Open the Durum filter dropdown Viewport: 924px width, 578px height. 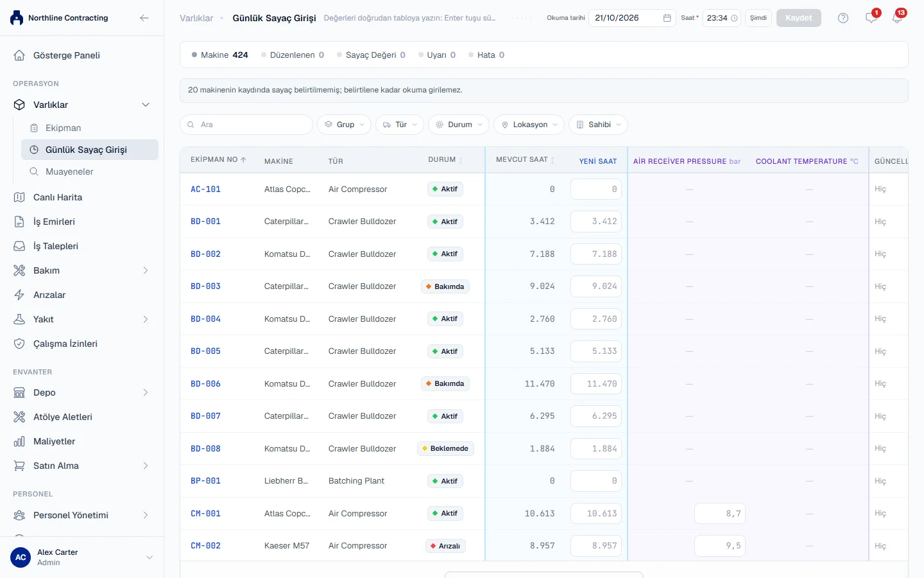pos(459,125)
